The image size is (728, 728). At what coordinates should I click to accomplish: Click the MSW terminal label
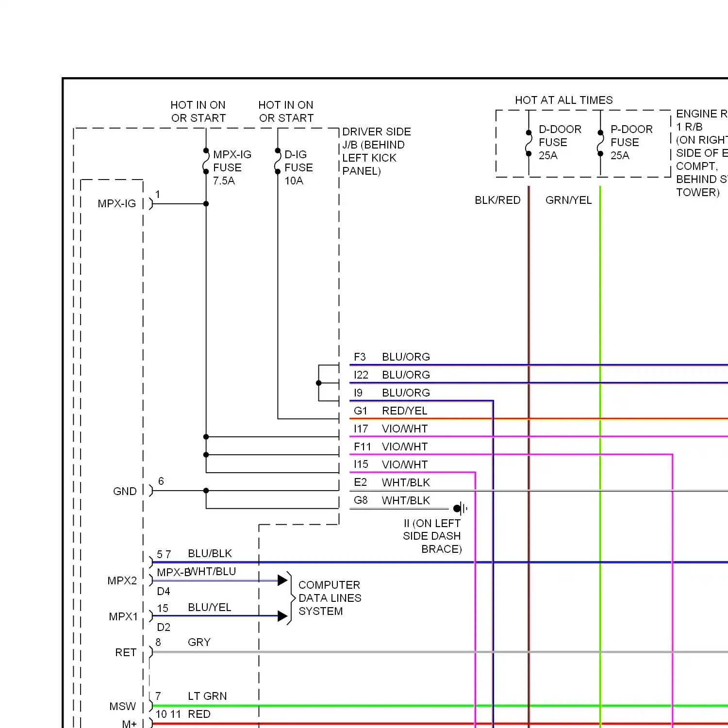point(123,706)
